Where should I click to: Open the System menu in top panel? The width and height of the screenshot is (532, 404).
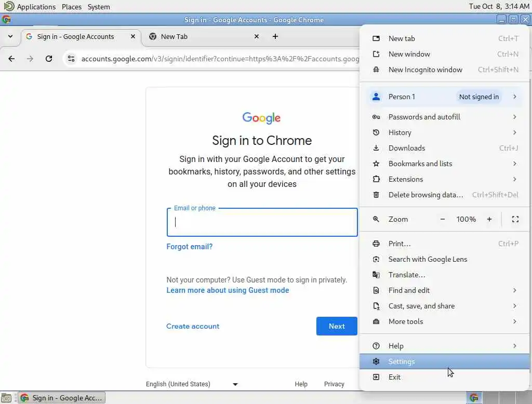tap(99, 7)
